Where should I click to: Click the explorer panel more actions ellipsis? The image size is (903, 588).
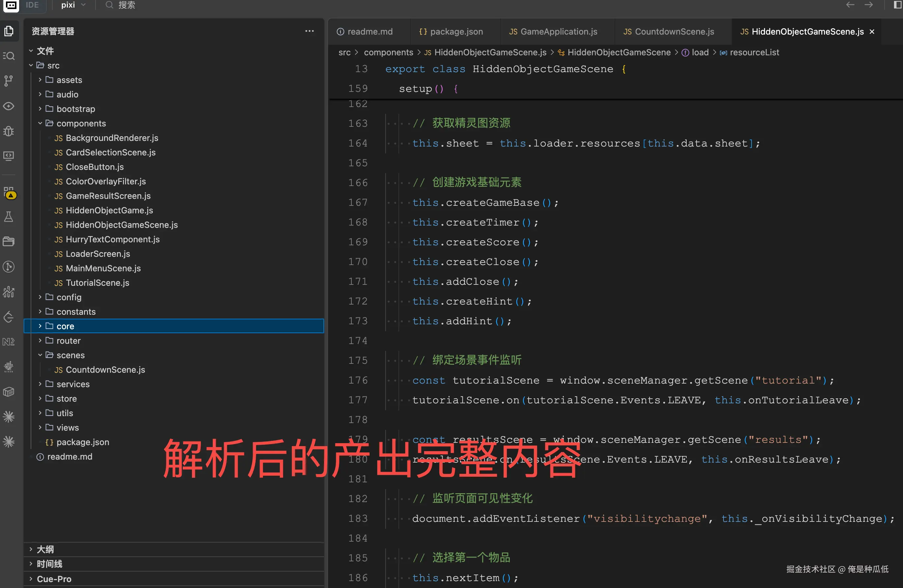coord(309,31)
